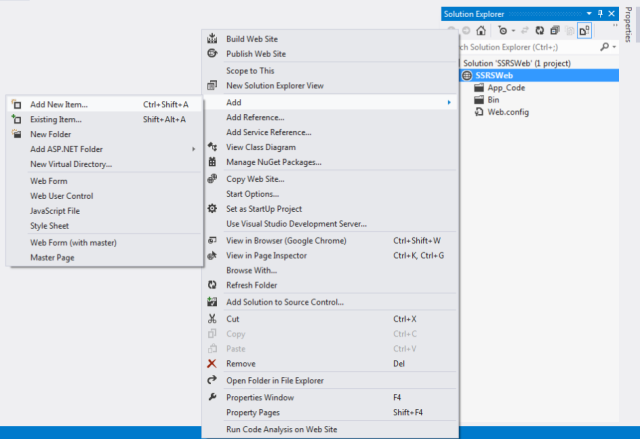Toggle the auto-hide pin of Solution Explorer
This screenshot has width=640, height=439.
tap(600, 14)
